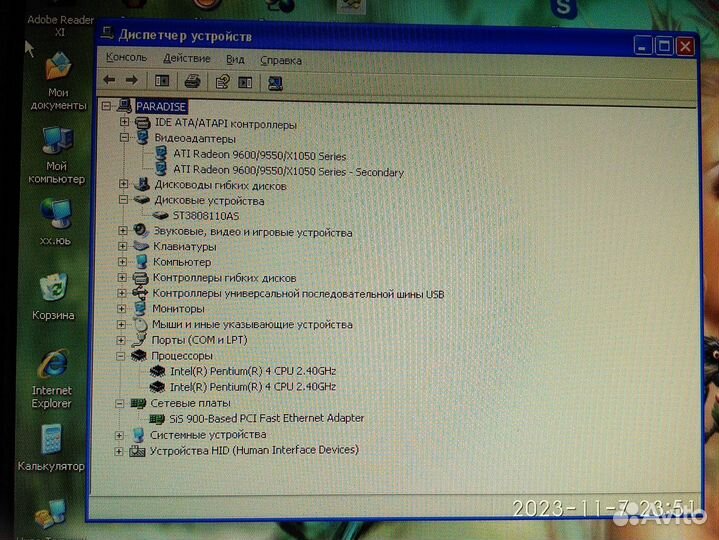Open Properties via the toolbar icon
Image resolution: width=719 pixels, height=540 pixels.
pos(222,82)
